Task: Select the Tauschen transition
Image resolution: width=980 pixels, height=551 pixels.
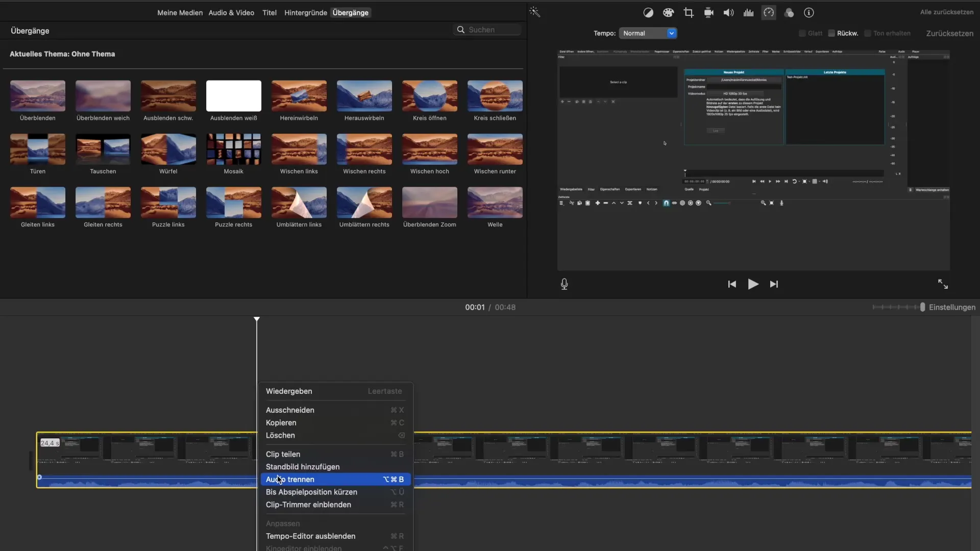Action: [103, 149]
